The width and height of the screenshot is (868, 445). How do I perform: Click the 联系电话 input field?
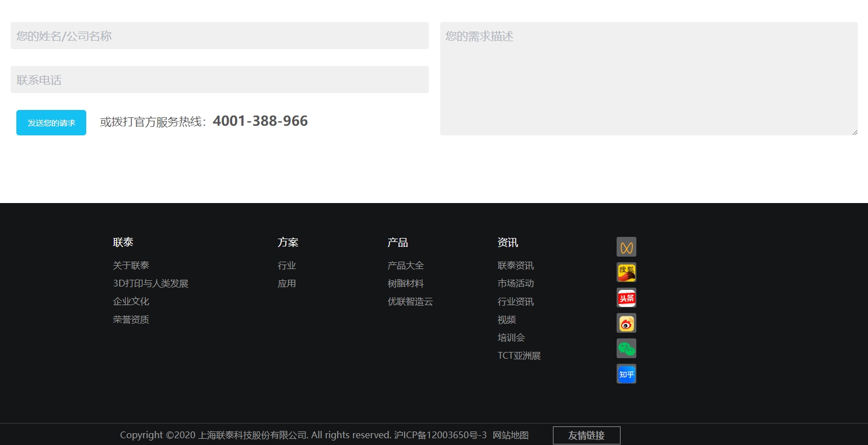point(219,79)
